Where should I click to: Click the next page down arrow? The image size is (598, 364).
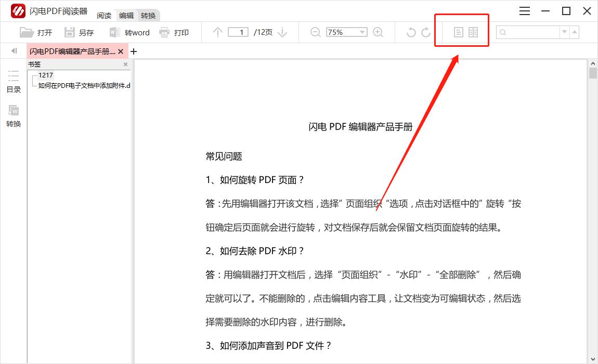point(282,32)
